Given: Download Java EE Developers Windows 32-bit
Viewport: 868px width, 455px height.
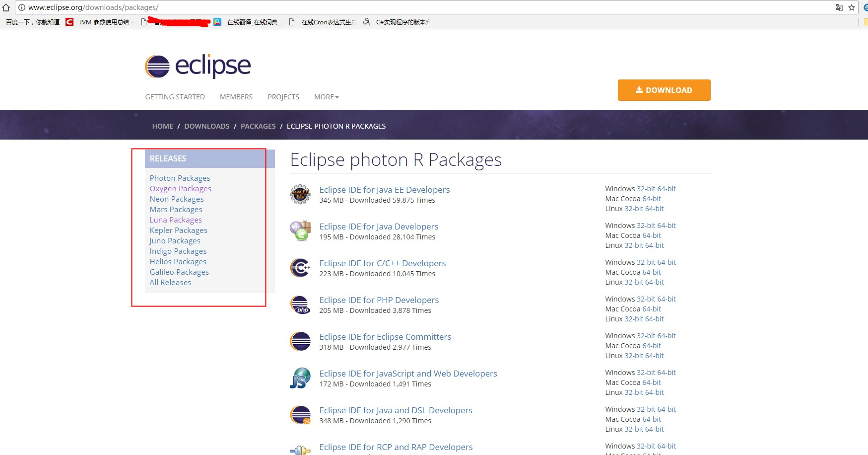Looking at the screenshot, I should coord(646,189).
